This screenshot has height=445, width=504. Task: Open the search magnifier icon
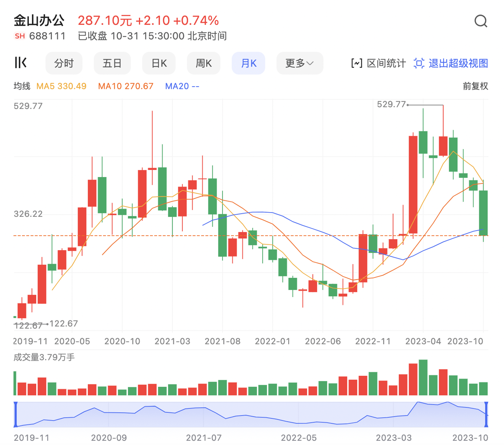point(481,21)
